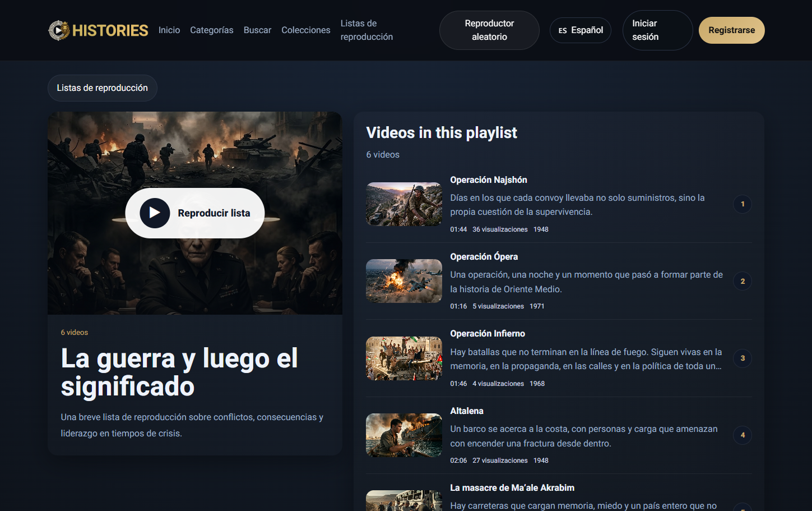Click La masacre de Ma'ale Akrabim title
Screen dimensions: 812x511
512,488
